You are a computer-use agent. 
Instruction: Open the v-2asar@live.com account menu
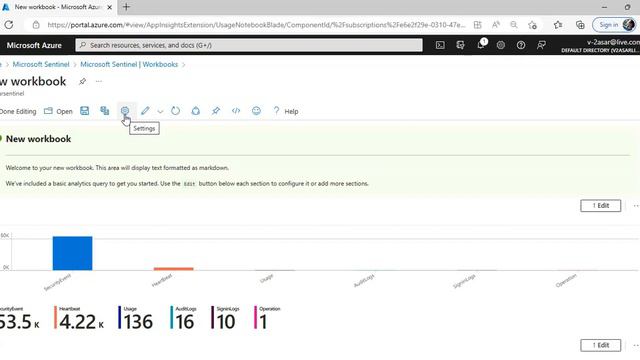[x=600, y=45]
